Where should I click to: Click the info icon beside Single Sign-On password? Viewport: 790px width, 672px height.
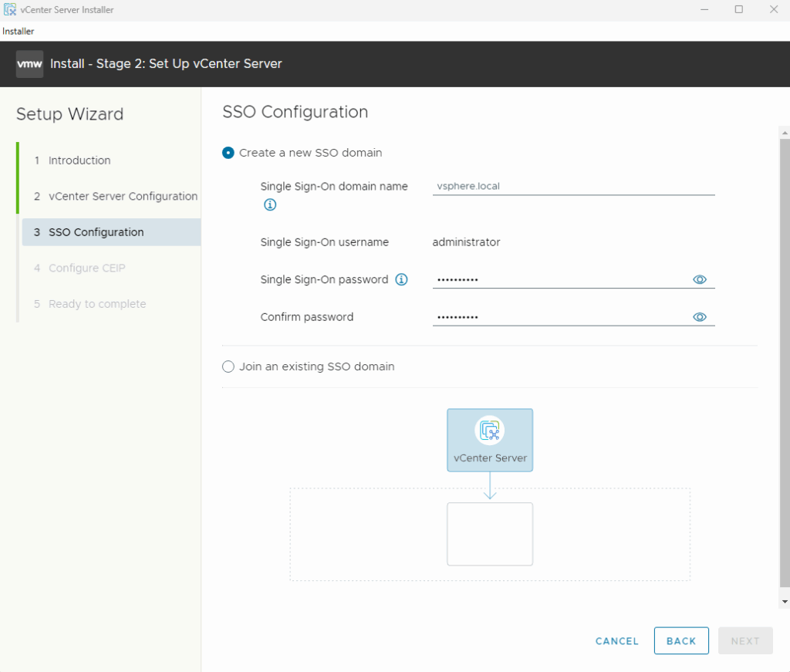tap(401, 279)
